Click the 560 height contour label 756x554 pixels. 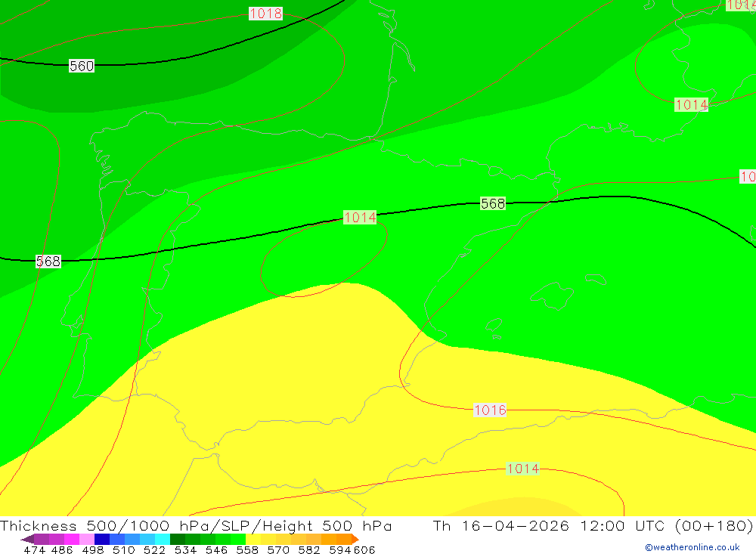coord(82,66)
